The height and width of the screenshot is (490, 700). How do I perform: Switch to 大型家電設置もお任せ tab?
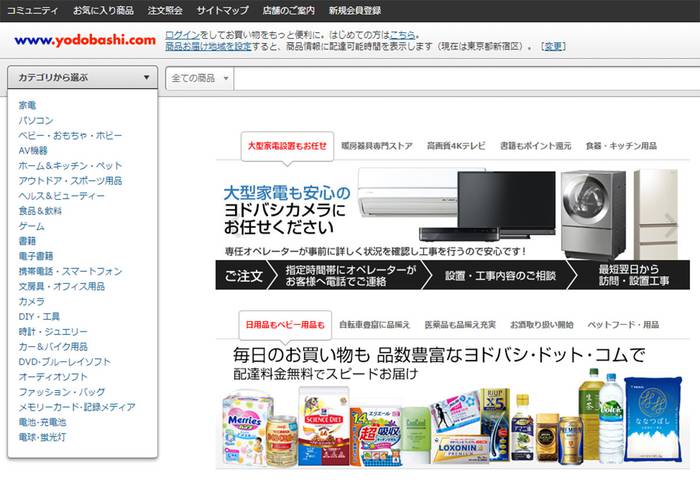click(287, 146)
